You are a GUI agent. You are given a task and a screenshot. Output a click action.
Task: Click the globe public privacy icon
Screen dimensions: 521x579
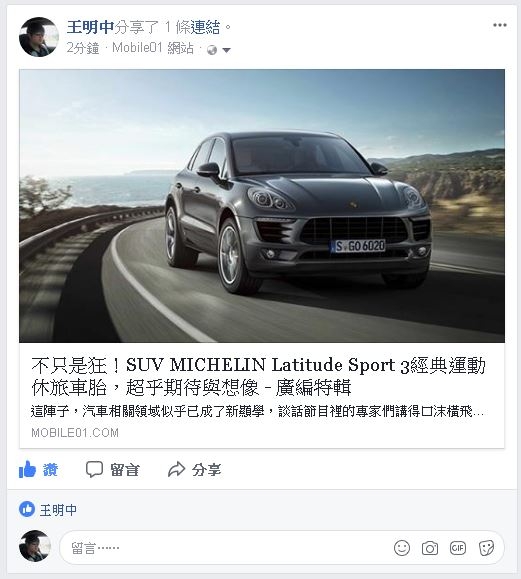click(x=212, y=50)
